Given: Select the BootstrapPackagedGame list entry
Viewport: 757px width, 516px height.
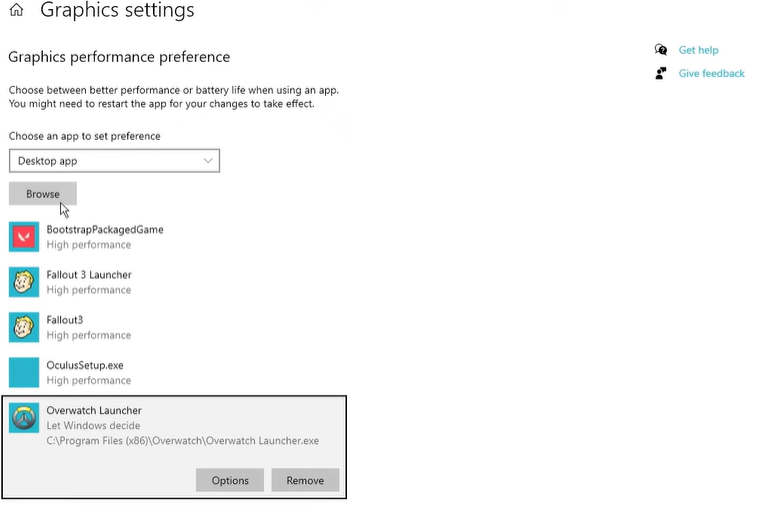Looking at the screenshot, I should [x=105, y=230].
